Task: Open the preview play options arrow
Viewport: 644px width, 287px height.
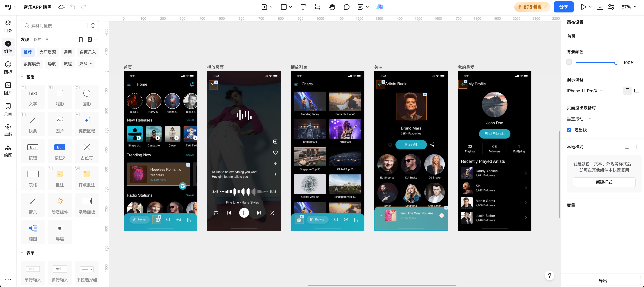Action: pos(590,7)
